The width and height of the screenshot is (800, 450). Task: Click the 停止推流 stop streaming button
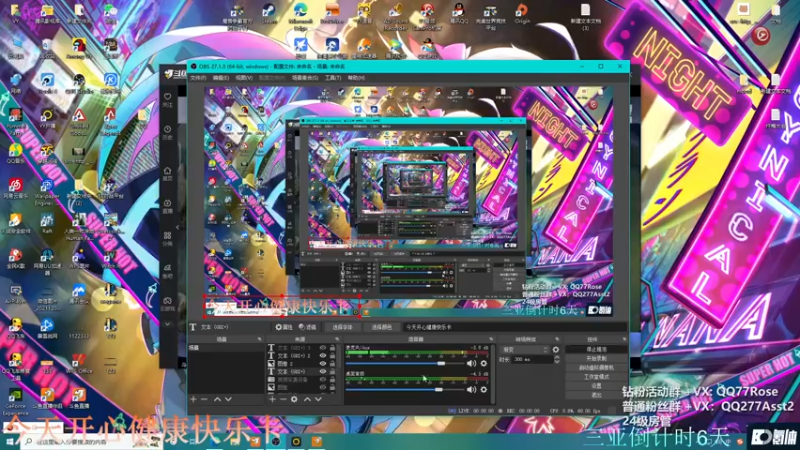[596, 349]
